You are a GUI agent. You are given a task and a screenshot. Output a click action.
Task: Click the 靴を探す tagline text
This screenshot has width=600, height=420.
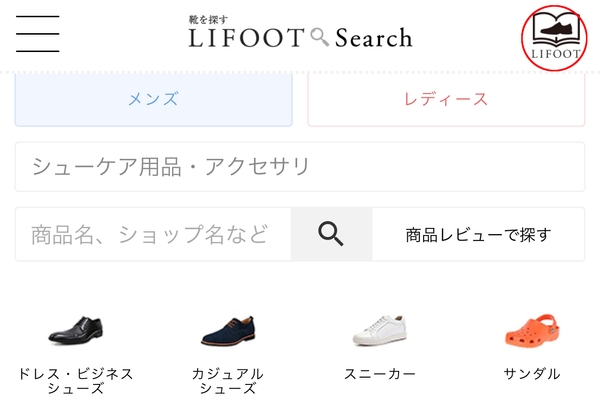pyautogui.click(x=208, y=19)
